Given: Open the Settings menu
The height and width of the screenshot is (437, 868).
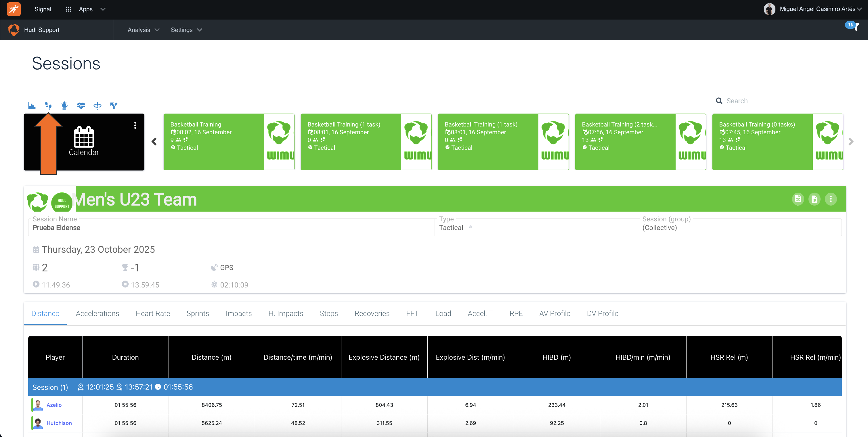Looking at the screenshot, I should click(186, 30).
